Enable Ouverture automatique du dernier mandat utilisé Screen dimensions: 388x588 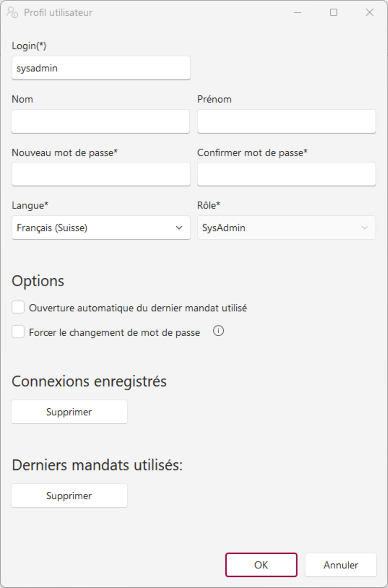pyautogui.click(x=18, y=307)
